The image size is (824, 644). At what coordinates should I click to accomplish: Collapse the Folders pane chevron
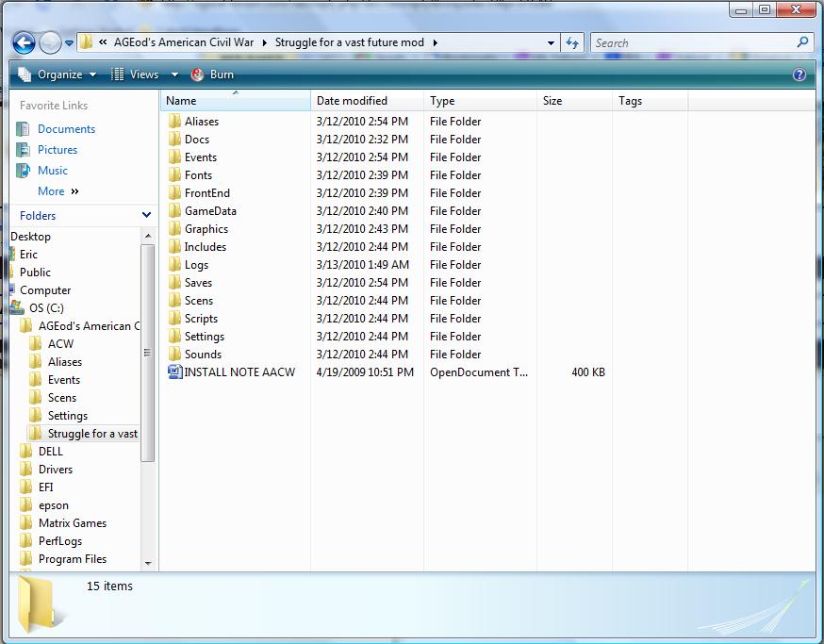146,216
